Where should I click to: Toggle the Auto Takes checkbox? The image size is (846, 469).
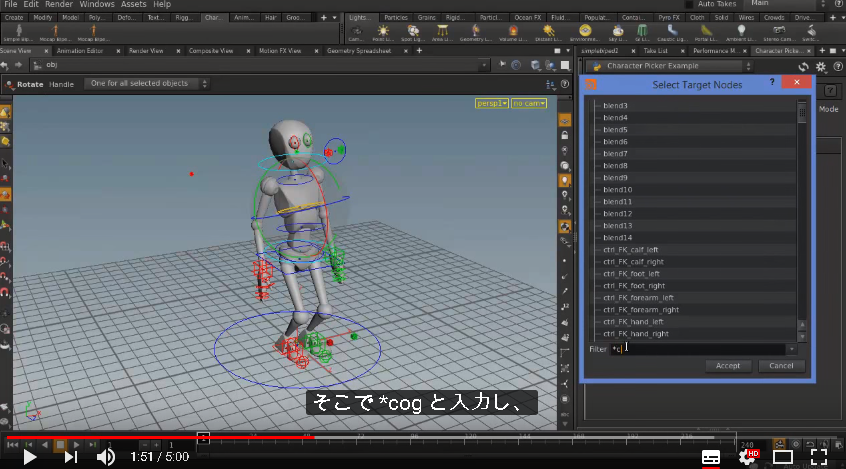click(x=689, y=4)
